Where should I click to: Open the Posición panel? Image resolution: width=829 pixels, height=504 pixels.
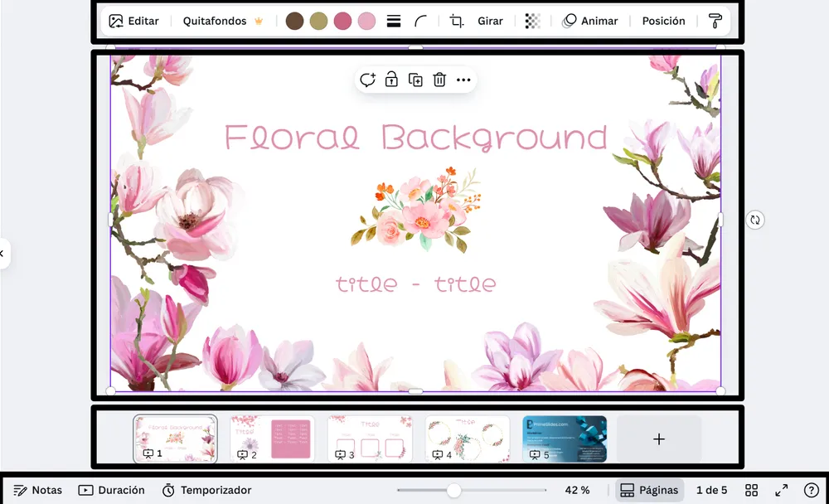(663, 21)
